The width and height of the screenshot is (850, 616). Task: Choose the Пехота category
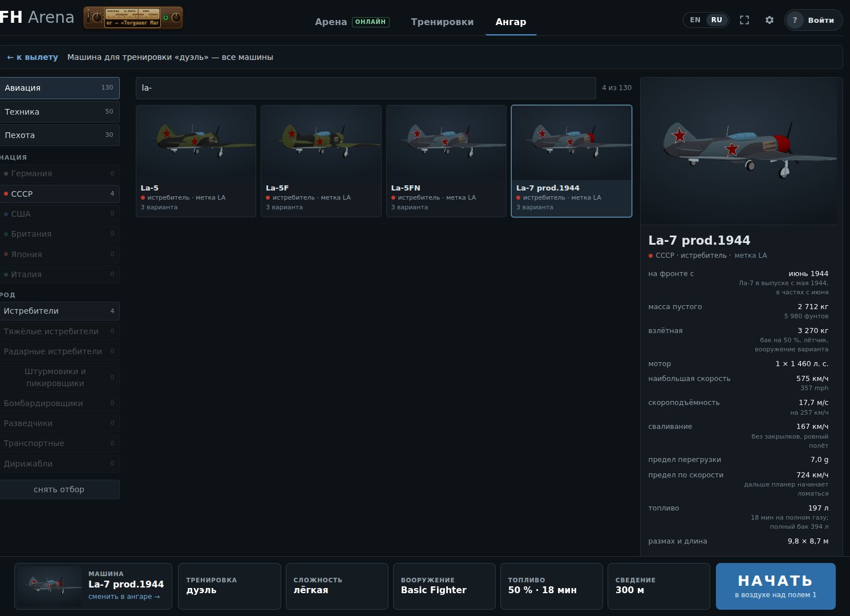point(59,135)
